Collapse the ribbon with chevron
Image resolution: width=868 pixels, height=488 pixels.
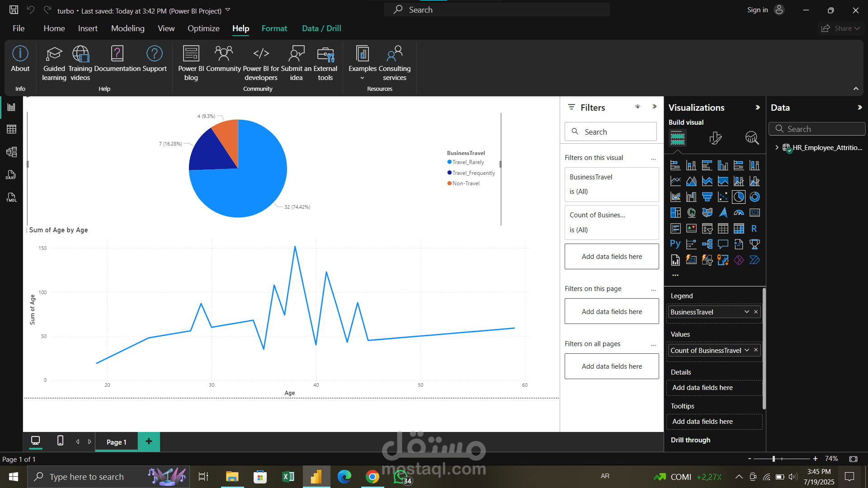(856, 89)
